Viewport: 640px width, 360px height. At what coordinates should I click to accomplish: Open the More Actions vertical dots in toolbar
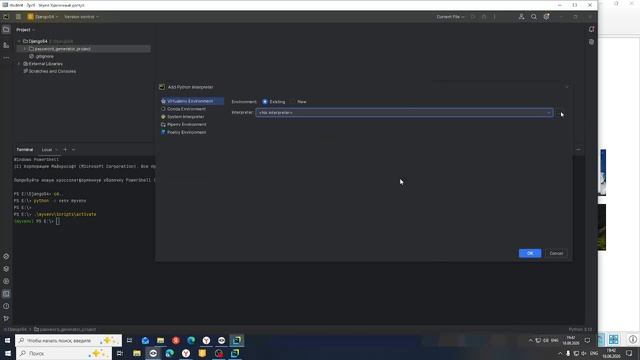click(x=494, y=17)
